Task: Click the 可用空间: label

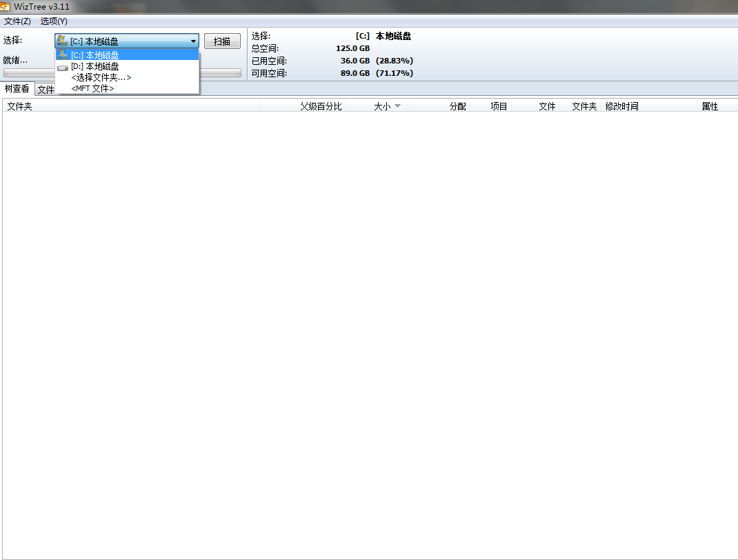Action: point(269,73)
